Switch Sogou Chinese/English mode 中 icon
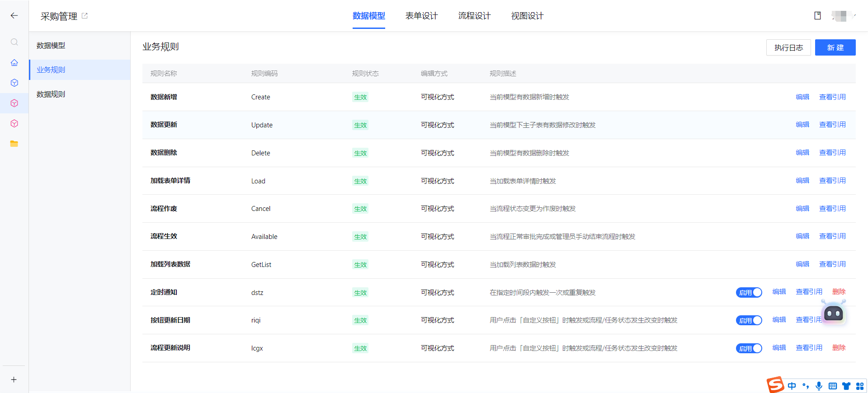This screenshot has width=868, height=393. click(x=792, y=386)
